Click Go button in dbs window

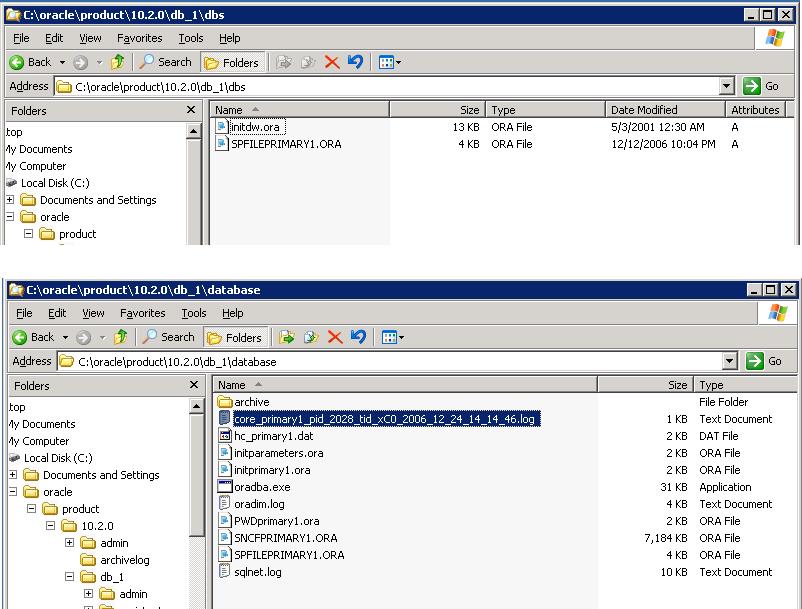pyautogui.click(x=762, y=86)
